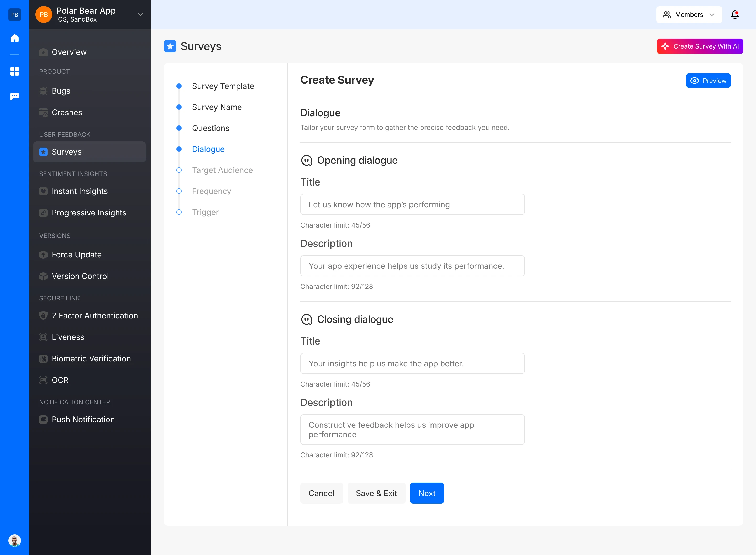Click the notification bell icon

point(735,14)
